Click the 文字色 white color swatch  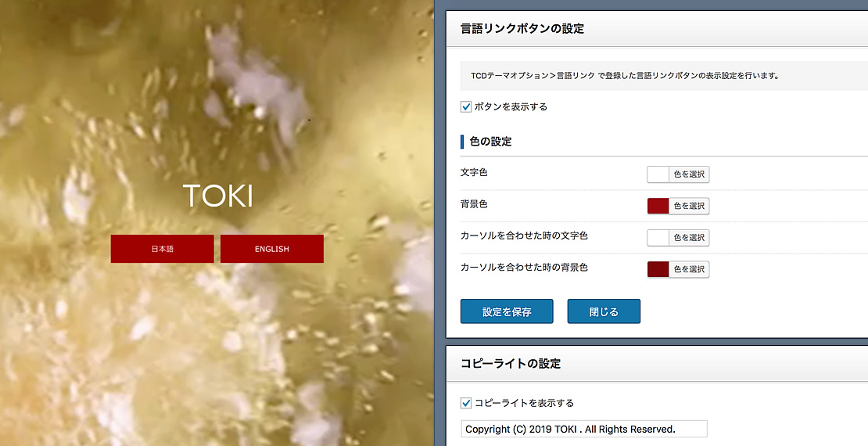click(658, 174)
